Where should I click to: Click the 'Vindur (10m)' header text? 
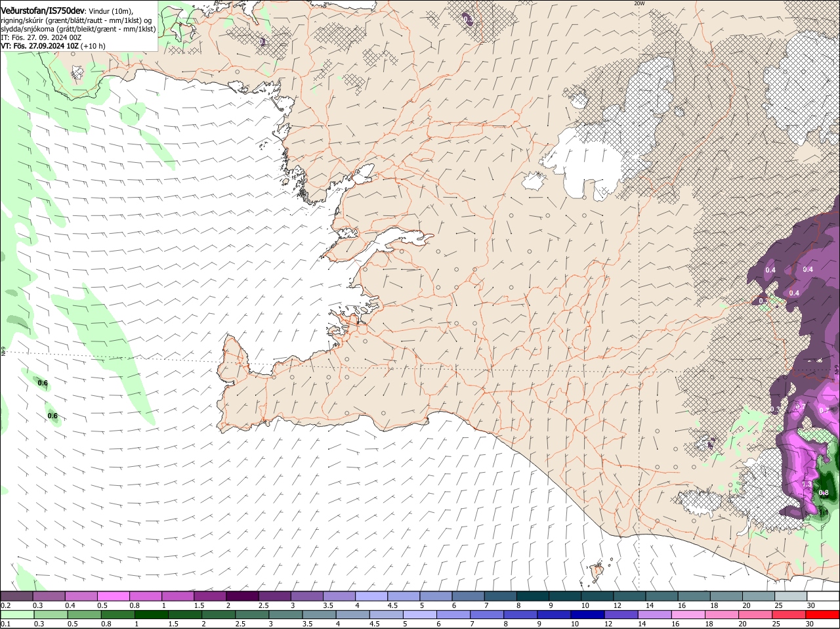tap(110, 11)
